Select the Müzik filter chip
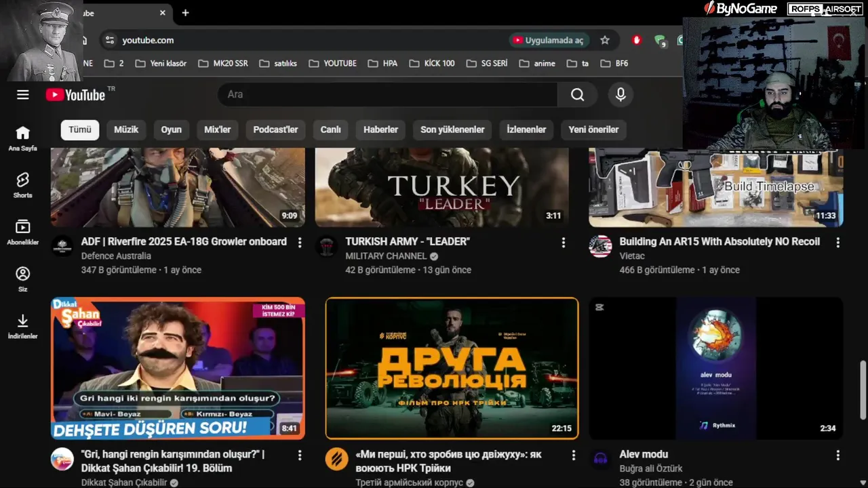The height and width of the screenshot is (488, 868). tap(126, 129)
